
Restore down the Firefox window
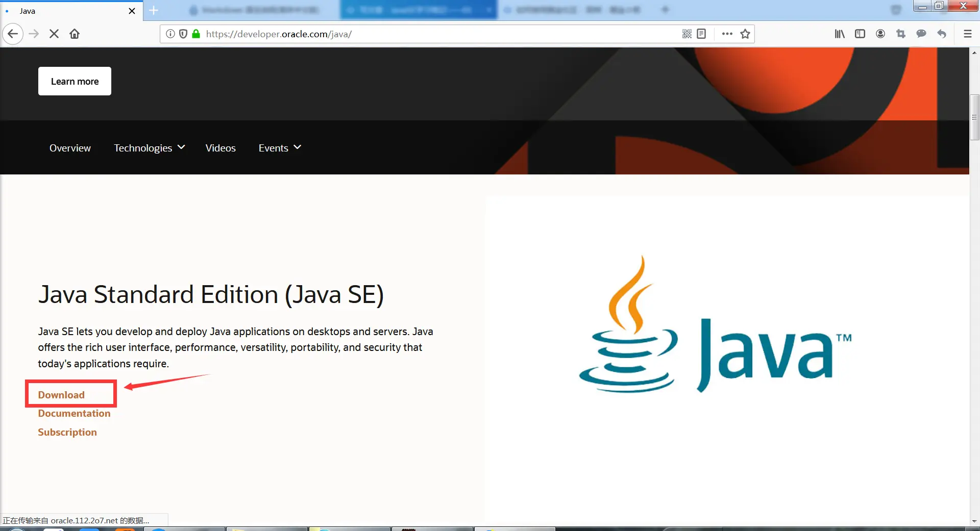click(939, 6)
